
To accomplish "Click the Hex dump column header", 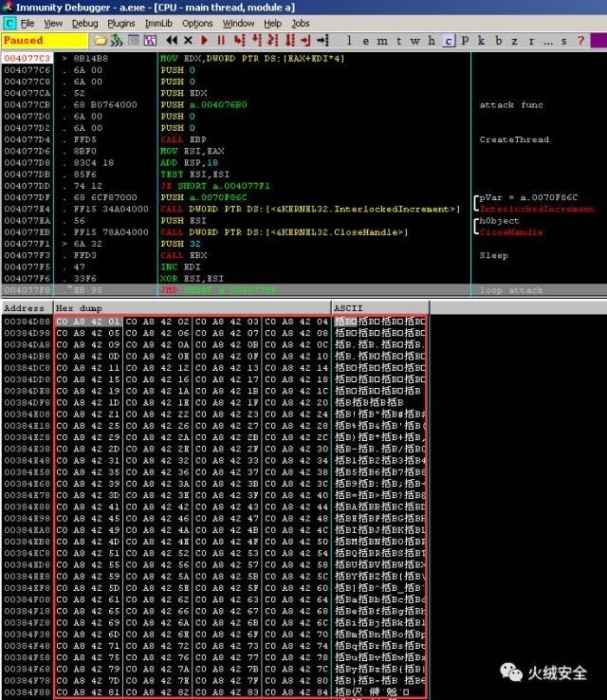I will (x=192, y=308).
